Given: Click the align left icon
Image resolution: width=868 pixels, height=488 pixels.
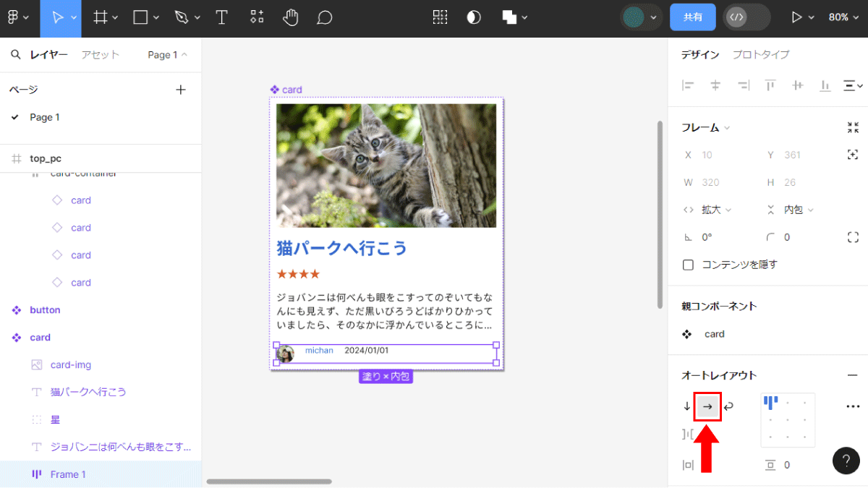Looking at the screenshot, I should click(688, 85).
